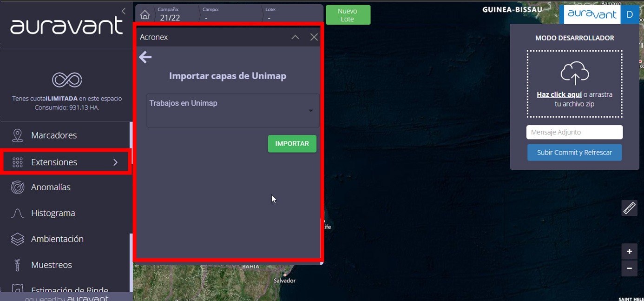Click the Histograma curve icon

click(18, 213)
